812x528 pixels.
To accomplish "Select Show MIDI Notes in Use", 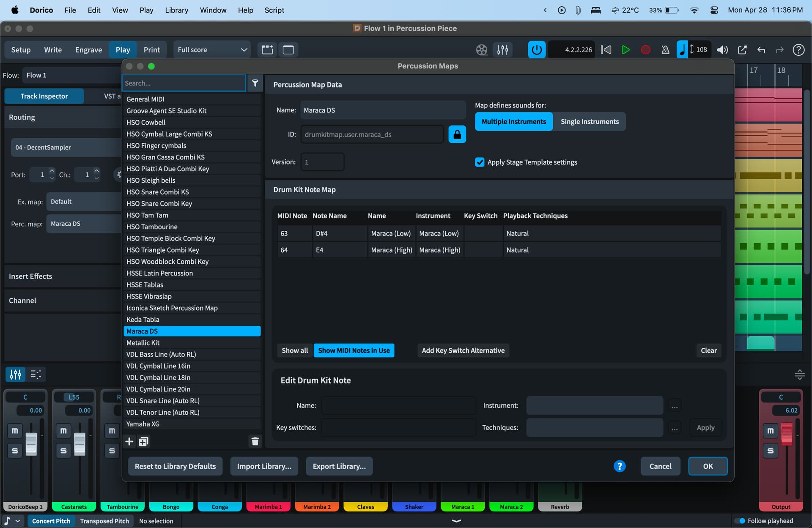I will pyautogui.click(x=354, y=350).
